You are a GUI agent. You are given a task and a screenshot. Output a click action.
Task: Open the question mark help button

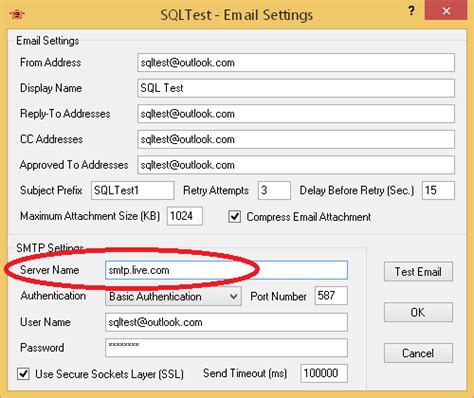pyautogui.click(x=412, y=11)
